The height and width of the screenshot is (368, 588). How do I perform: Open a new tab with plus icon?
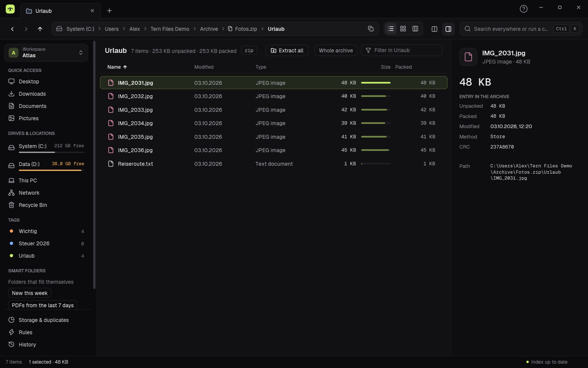click(109, 11)
